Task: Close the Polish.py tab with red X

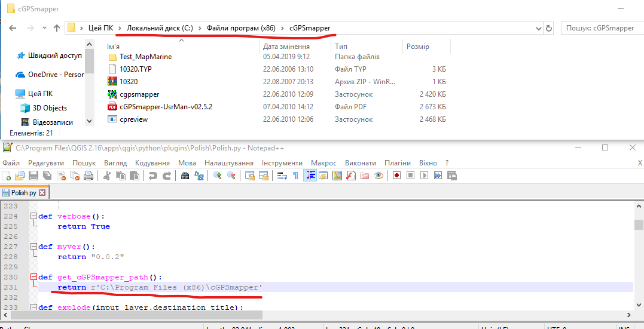Action: pos(42,192)
